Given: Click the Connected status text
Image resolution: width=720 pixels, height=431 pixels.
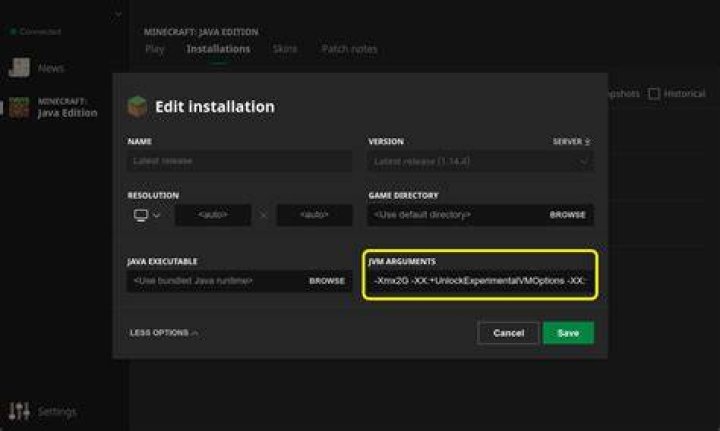Looking at the screenshot, I should click(40, 32).
